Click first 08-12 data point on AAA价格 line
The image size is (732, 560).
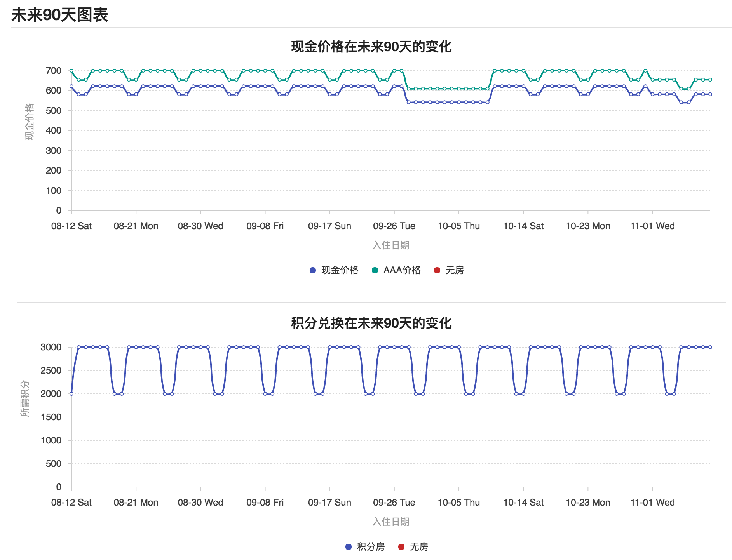click(71, 71)
